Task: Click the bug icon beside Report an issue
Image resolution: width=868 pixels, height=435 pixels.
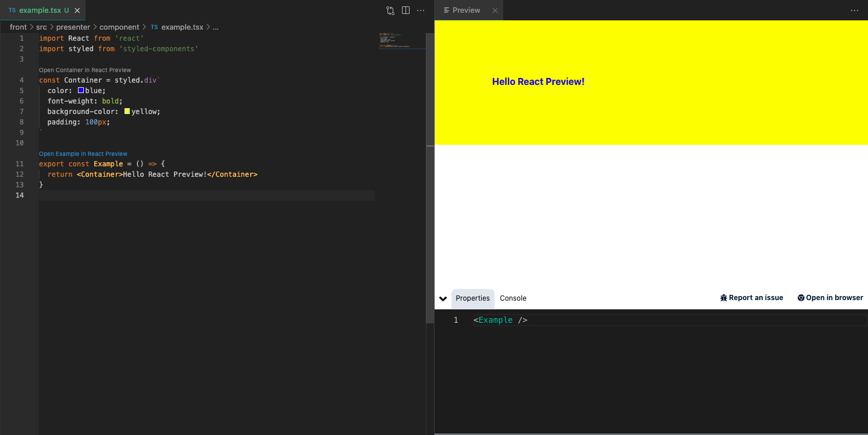Action: click(x=724, y=298)
